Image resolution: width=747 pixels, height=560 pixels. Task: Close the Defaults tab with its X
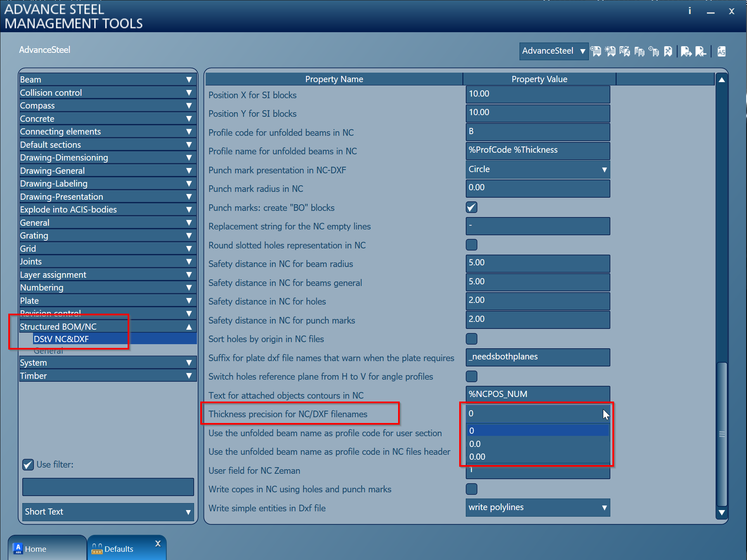coord(158,543)
